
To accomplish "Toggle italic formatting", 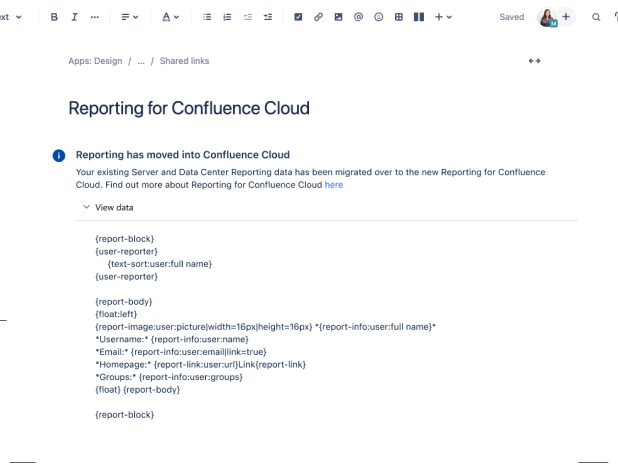I will [x=74, y=17].
